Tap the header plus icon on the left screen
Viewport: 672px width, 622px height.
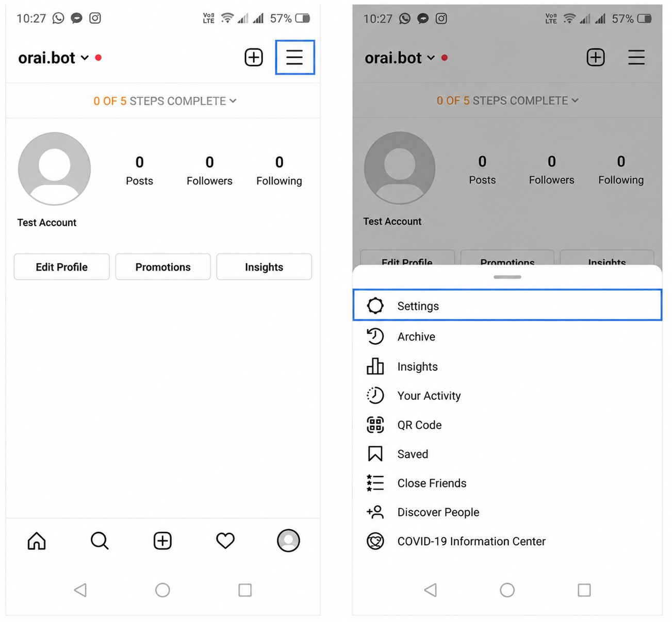254,57
